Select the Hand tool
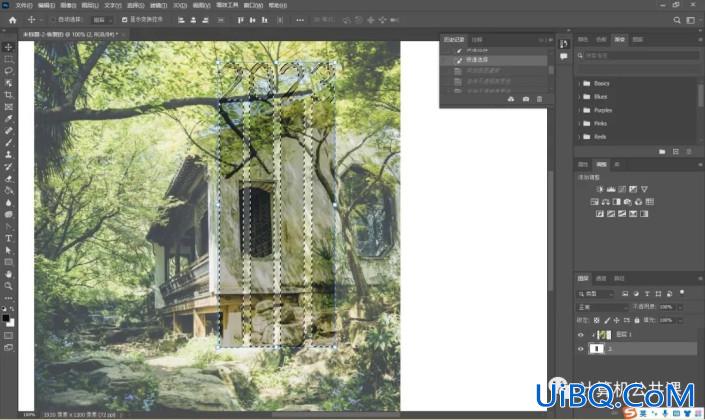Image resolution: width=705 pixels, height=420 pixels. coord(8,274)
